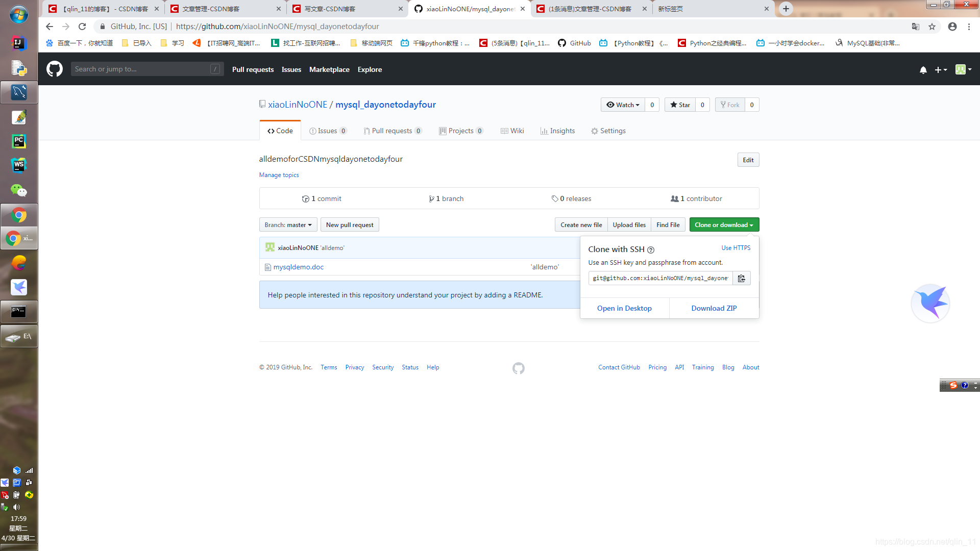This screenshot has height=551, width=980.
Task: Switch to the Issues tab
Action: click(328, 131)
